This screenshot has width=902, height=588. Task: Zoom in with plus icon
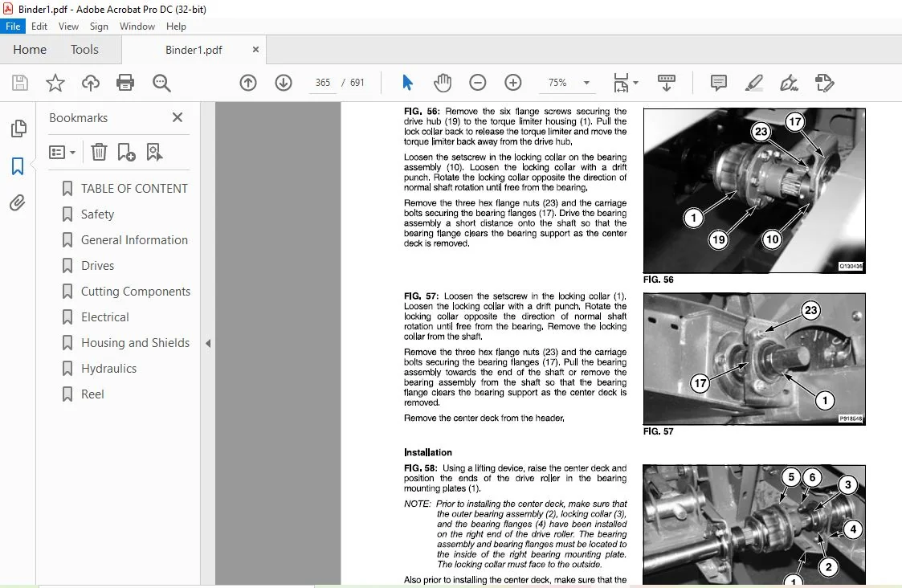tap(512, 83)
